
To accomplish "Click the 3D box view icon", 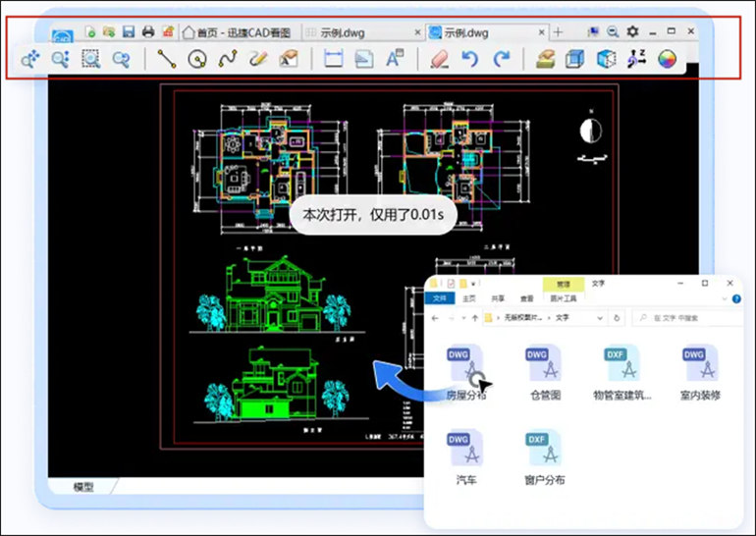I will (574, 59).
